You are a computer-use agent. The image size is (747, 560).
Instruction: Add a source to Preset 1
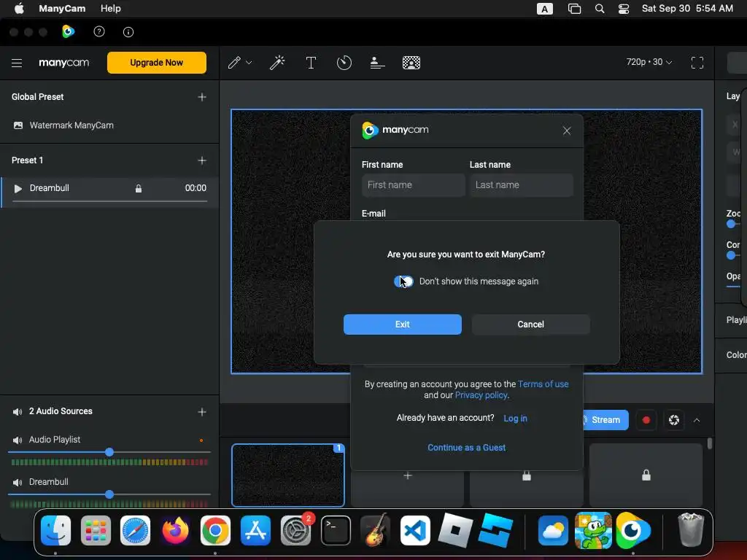pos(202,160)
